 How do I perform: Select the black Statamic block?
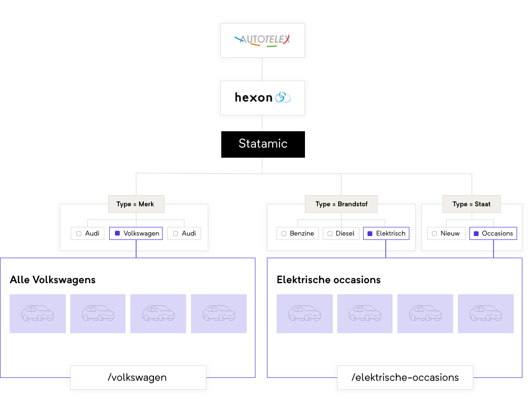click(x=263, y=144)
